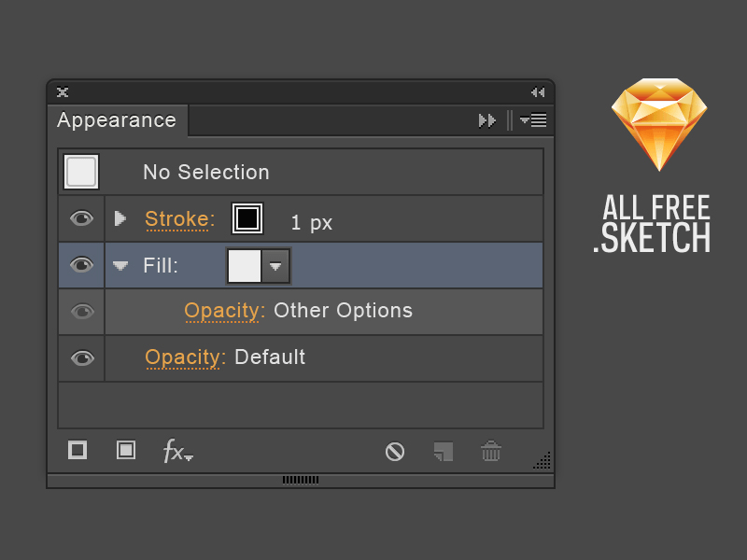The width and height of the screenshot is (747, 560).
Task: Clear Appearance using the no-symbol icon
Action: pos(395,452)
